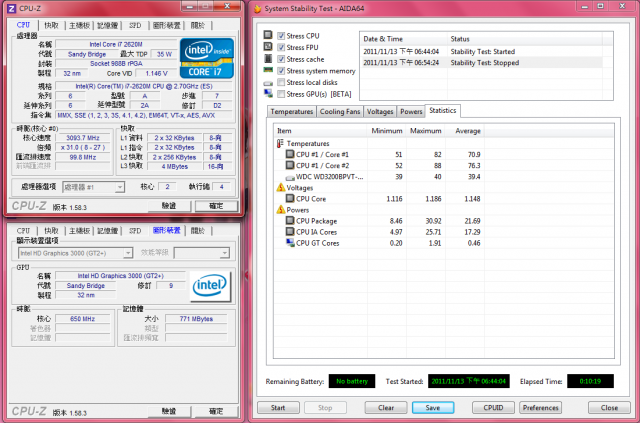640x423 pixels.
Task: Open the SPD tab in top CPU-Z window
Action: pos(134,24)
